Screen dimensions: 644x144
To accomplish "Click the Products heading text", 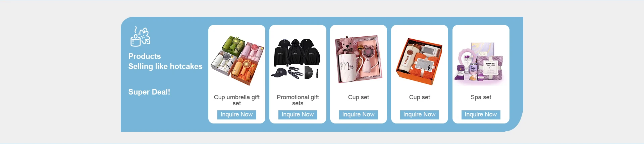I will coord(145,56).
